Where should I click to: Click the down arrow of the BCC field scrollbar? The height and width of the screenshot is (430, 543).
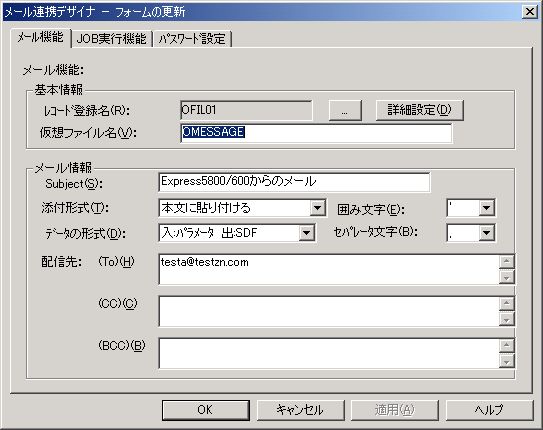point(507,361)
